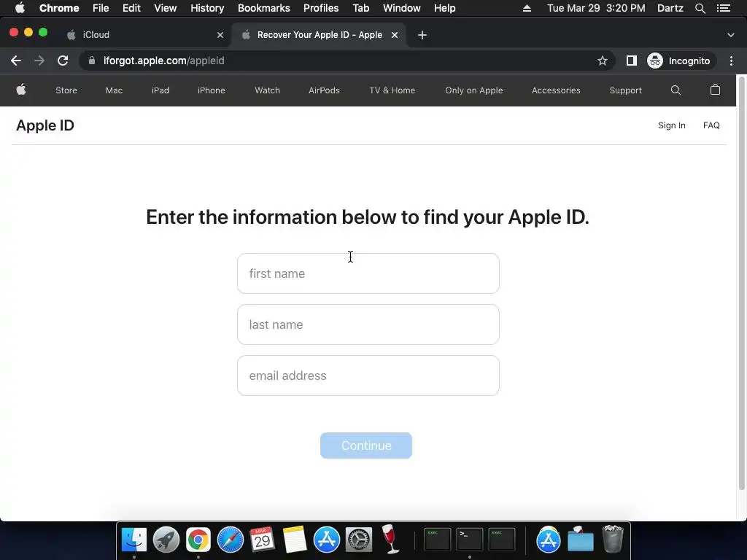The image size is (747, 560).
Task: Open the FAQ link
Action: [x=711, y=125]
